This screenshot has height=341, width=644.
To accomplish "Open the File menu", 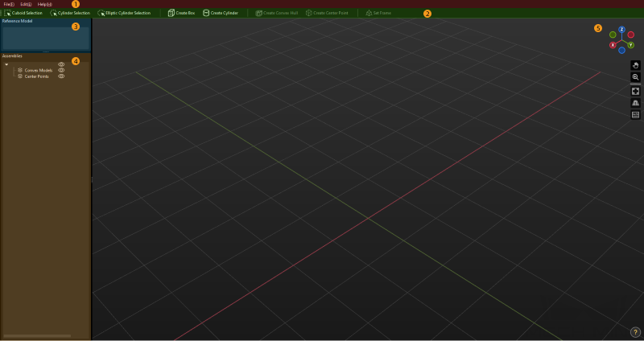I will point(8,4).
